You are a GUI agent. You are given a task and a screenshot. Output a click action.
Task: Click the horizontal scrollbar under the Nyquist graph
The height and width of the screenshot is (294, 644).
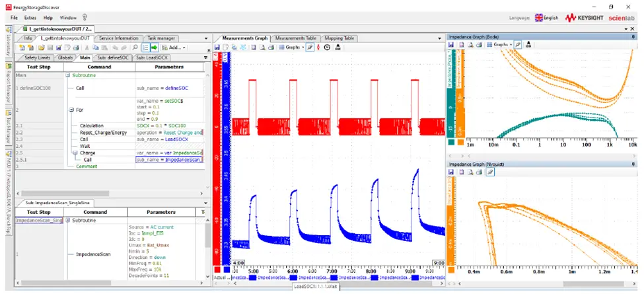click(593, 283)
